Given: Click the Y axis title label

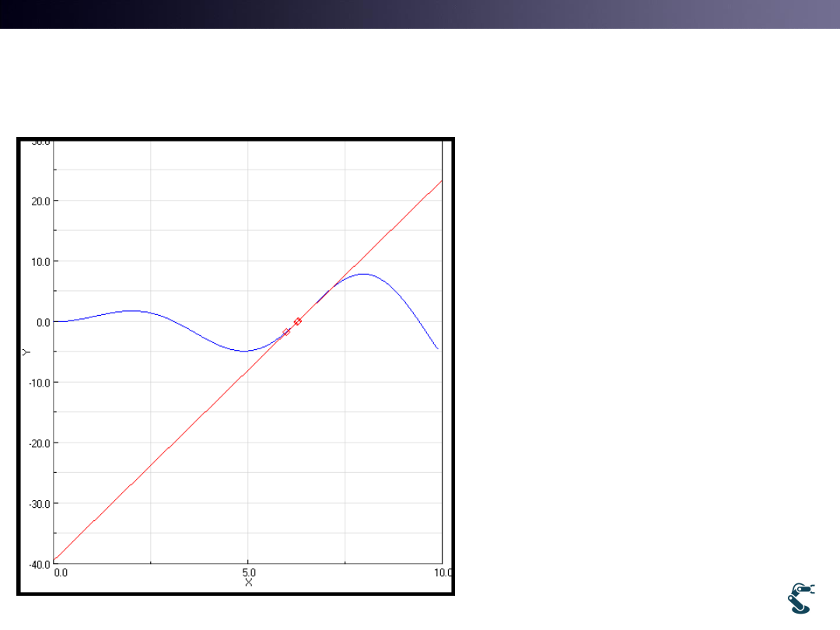Looking at the screenshot, I should click(x=26, y=352).
